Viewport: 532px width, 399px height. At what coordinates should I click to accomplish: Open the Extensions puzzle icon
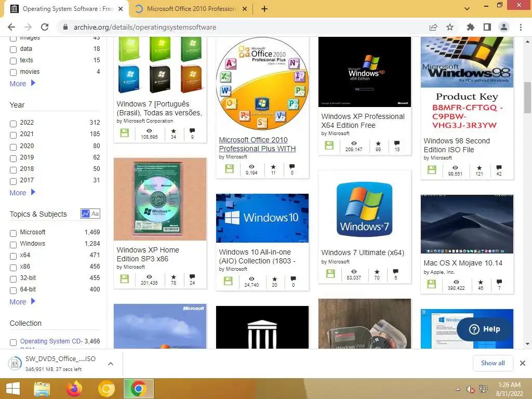coord(471,27)
